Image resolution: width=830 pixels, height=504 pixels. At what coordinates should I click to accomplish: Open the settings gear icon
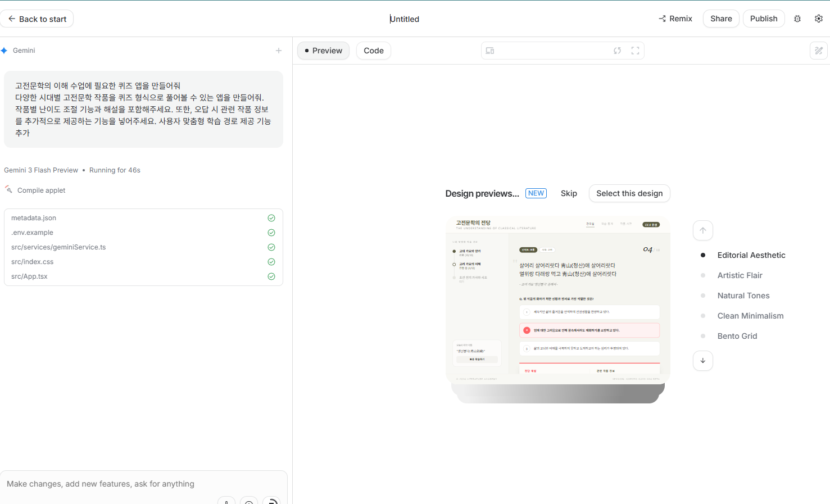(819, 19)
